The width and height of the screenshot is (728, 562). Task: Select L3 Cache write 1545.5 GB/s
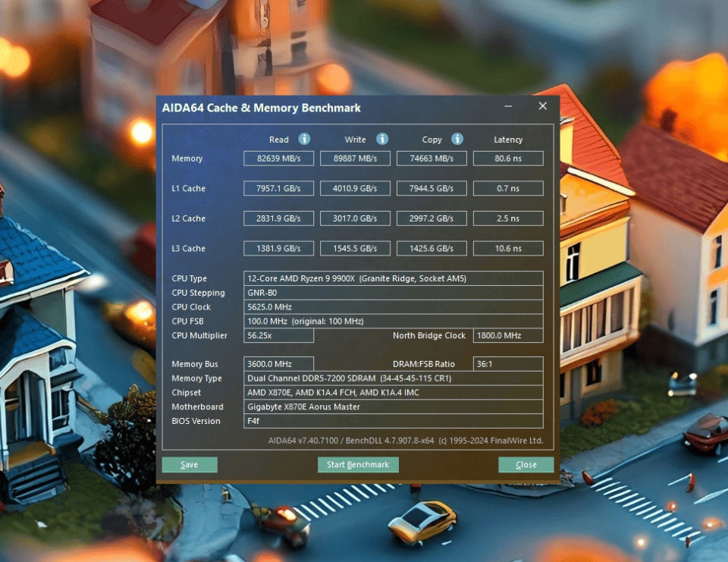pyautogui.click(x=355, y=249)
